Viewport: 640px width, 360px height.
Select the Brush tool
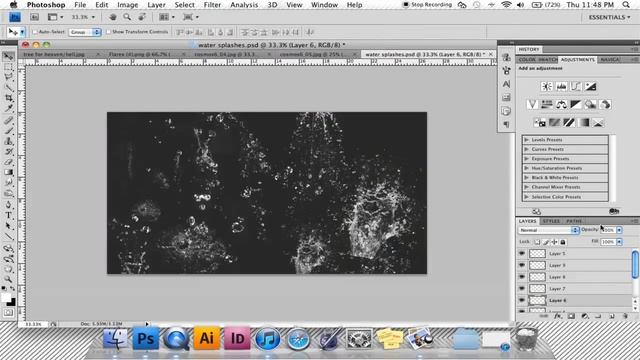coord(9,131)
